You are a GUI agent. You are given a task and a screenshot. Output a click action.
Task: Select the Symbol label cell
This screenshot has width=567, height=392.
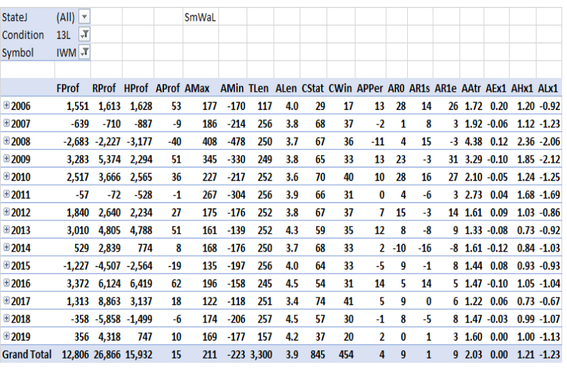tap(18, 53)
